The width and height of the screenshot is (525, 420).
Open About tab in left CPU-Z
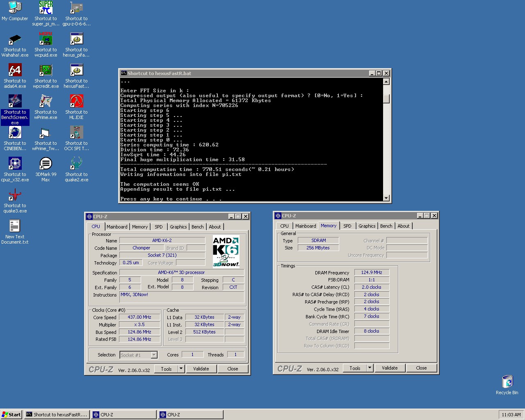tap(215, 227)
